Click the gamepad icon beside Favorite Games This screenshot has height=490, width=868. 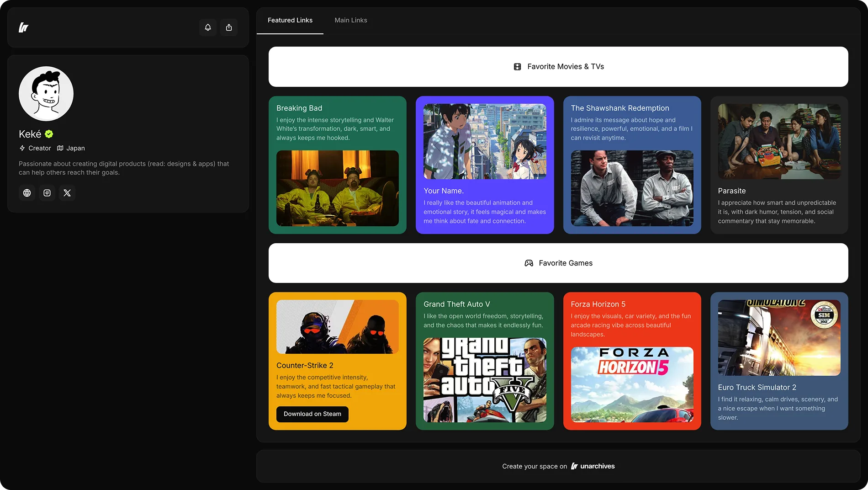pyautogui.click(x=529, y=263)
